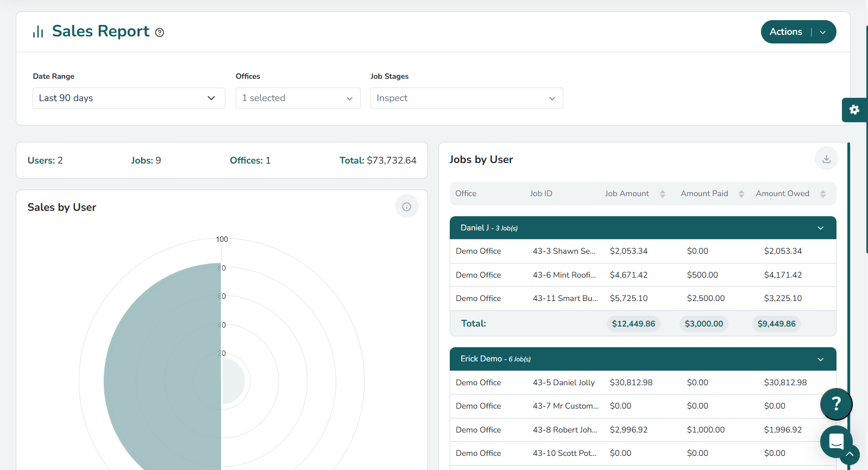Viewport: 868px width, 470px height.
Task: Sort by Job Amount column
Action: tap(662, 194)
